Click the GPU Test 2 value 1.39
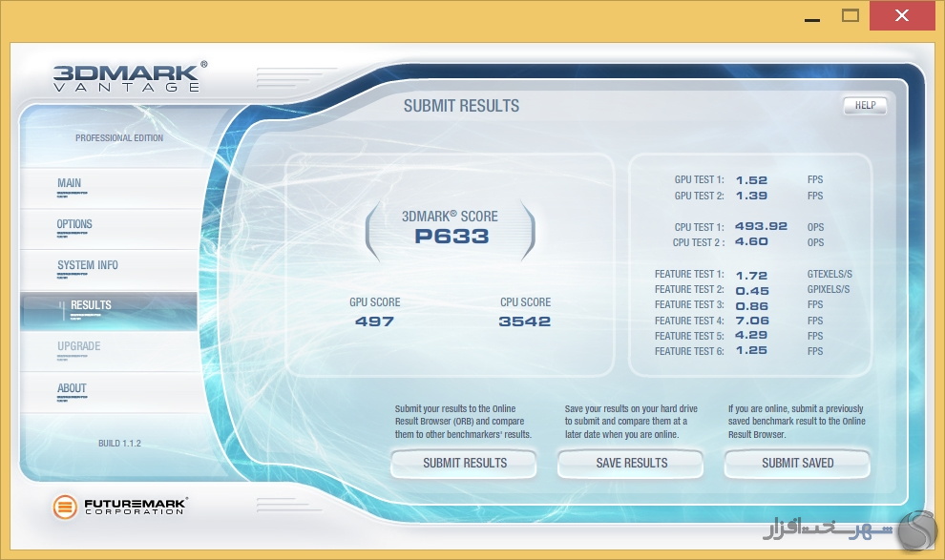This screenshot has height=560, width=945. point(751,196)
